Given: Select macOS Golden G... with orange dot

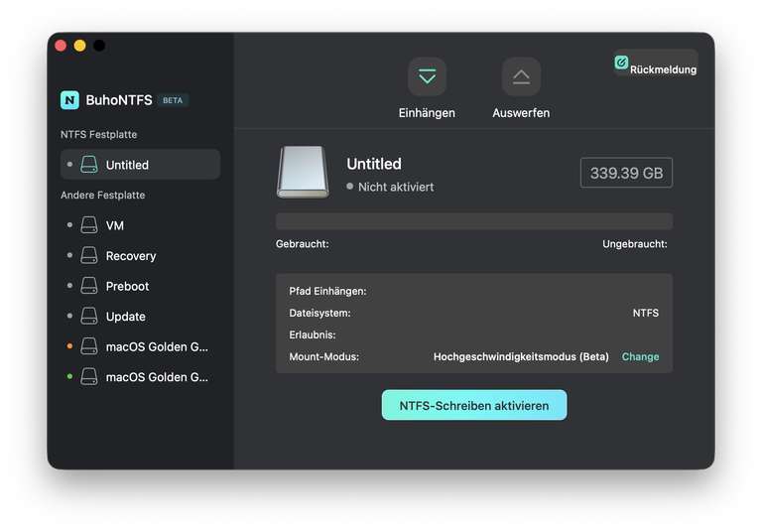Looking at the screenshot, I should (x=141, y=346).
